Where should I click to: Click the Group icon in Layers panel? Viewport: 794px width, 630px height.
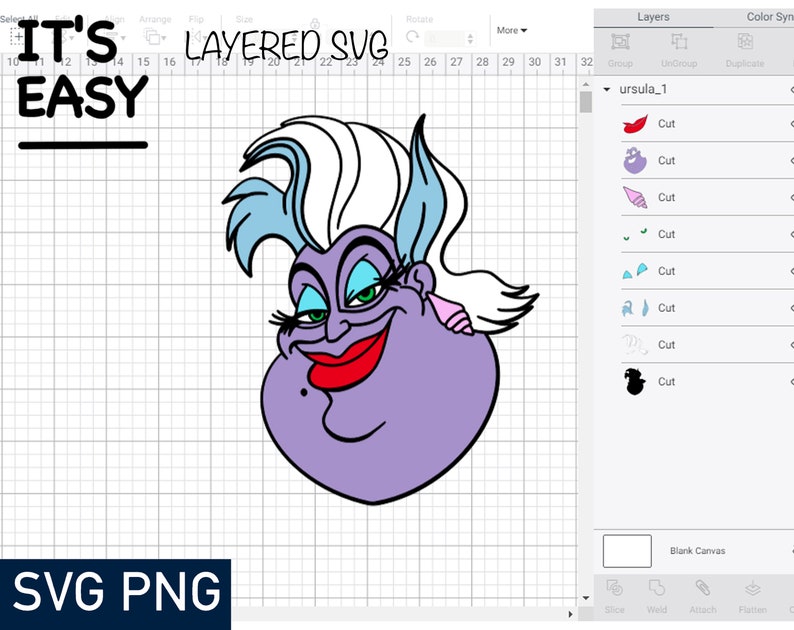click(x=620, y=42)
